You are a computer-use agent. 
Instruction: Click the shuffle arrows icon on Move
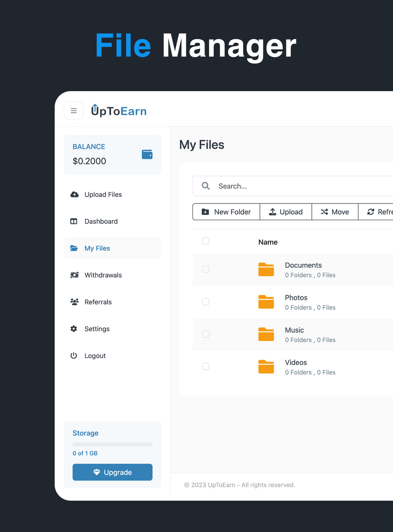click(x=324, y=212)
